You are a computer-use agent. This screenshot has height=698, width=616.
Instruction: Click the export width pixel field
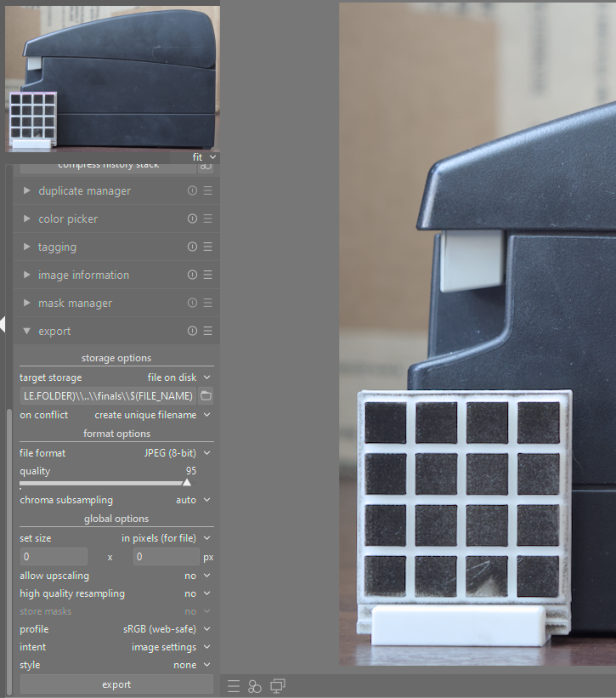pos(53,557)
